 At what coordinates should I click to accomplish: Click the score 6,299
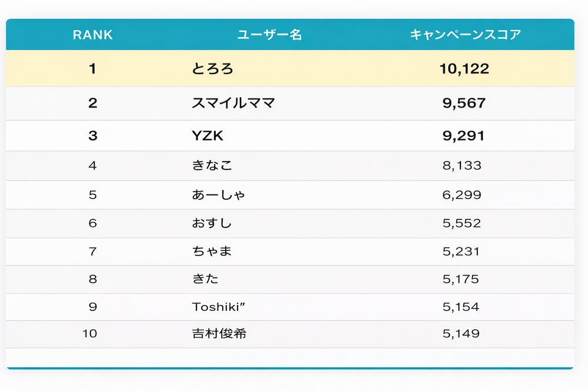click(x=462, y=195)
